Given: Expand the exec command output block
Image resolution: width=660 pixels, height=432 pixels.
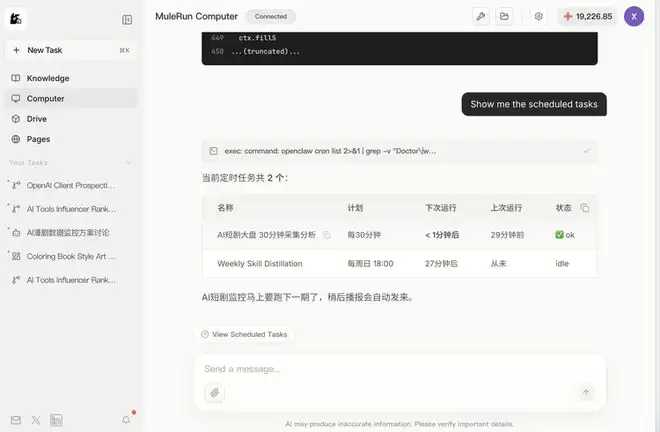Looking at the screenshot, I should 586,151.
